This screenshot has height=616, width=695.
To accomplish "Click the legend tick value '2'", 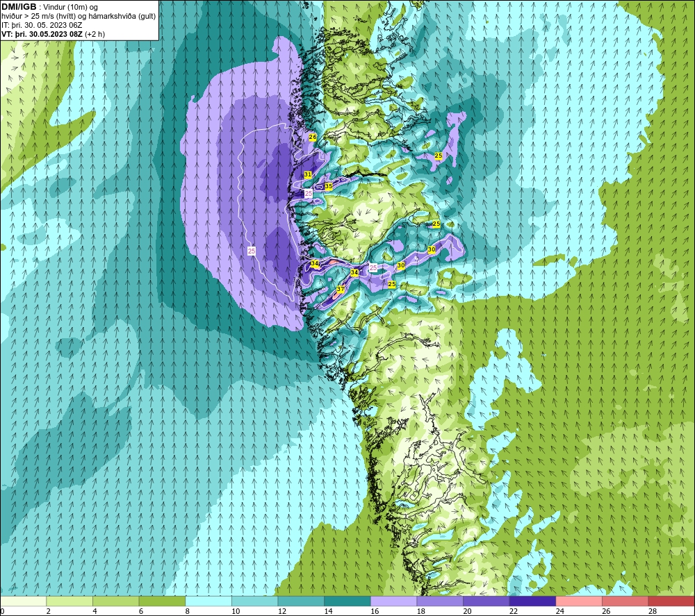I will 48,611.
